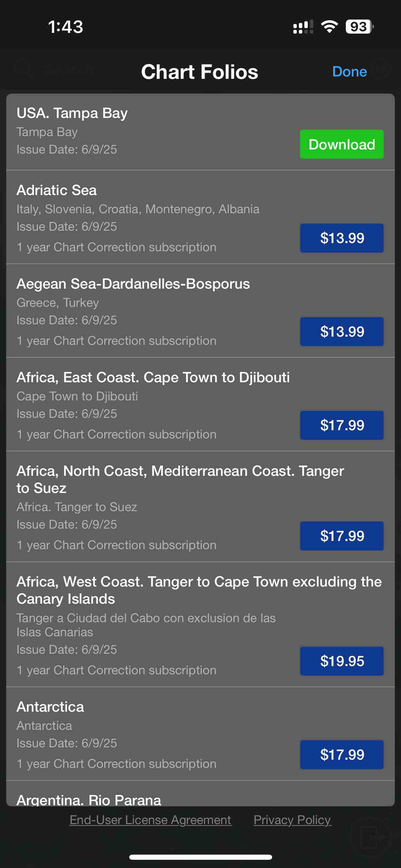Tap the cellular signal strength icon
The height and width of the screenshot is (868, 401).
303,26
